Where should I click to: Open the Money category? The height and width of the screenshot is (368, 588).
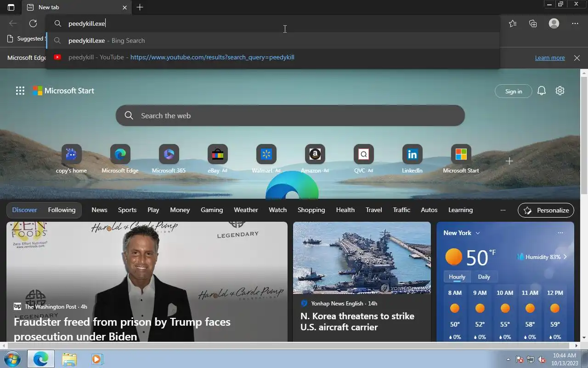(180, 210)
